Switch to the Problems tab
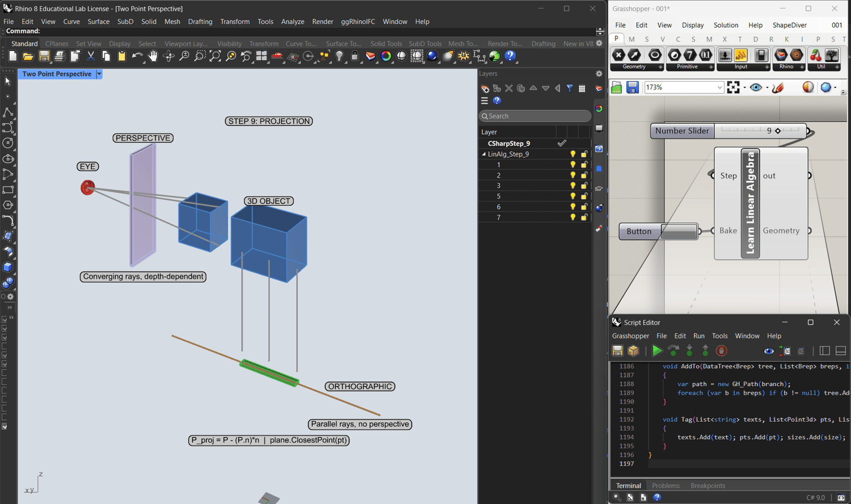Viewport: 851px width, 504px height. pyautogui.click(x=665, y=486)
